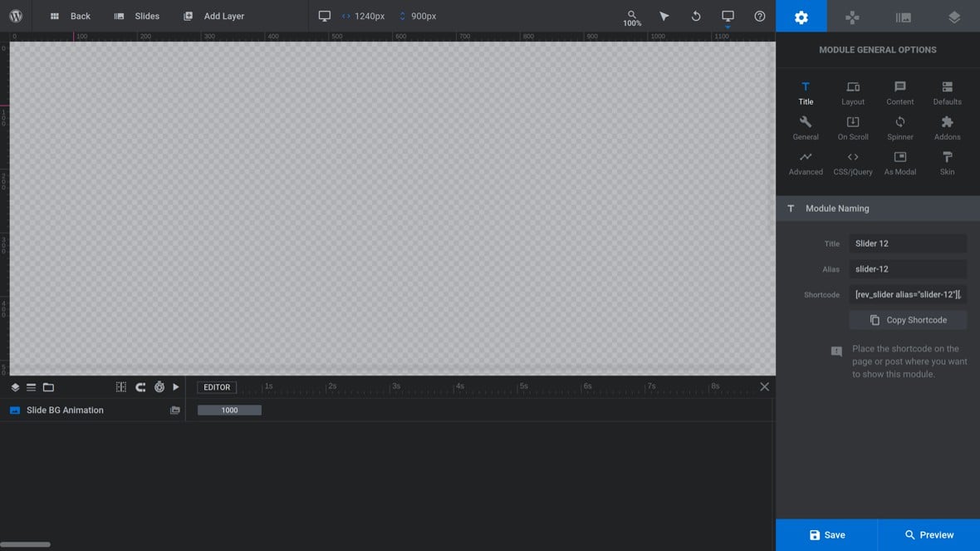
Task: Select the Slide BG Animation row
Action: pyautogui.click(x=92, y=411)
